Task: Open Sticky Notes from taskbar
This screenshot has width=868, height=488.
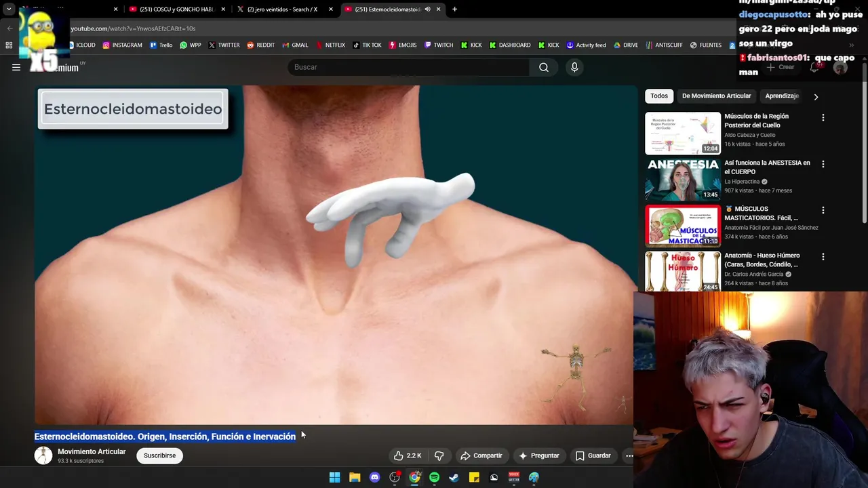Action: click(x=474, y=477)
